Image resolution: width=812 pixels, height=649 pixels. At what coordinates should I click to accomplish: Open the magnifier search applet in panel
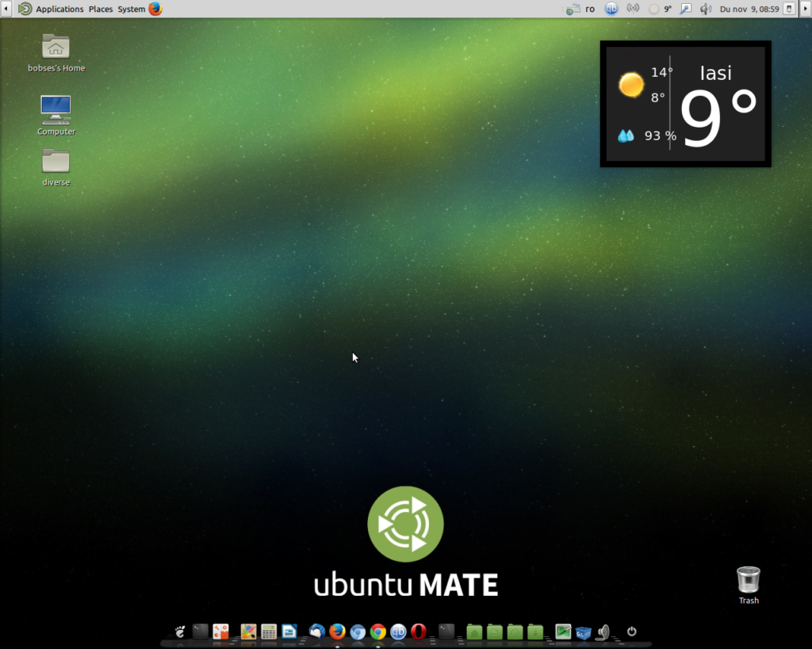tap(685, 9)
